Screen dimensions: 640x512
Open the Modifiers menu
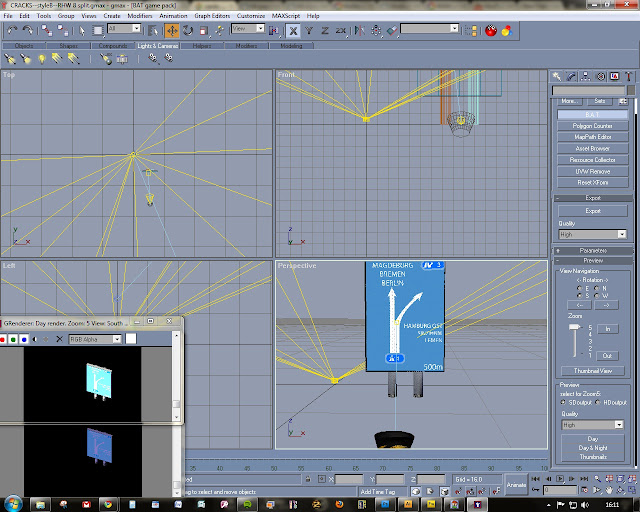tap(140, 16)
